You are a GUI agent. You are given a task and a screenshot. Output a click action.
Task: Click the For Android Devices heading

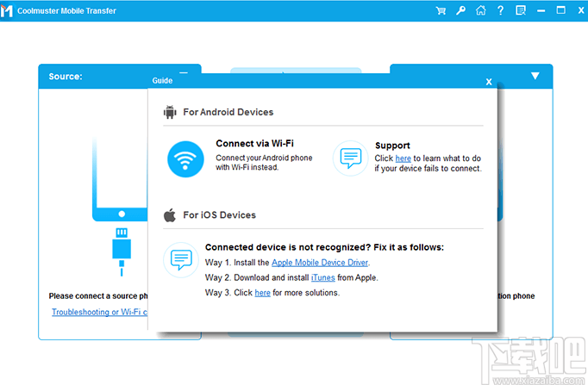tap(228, 112)
